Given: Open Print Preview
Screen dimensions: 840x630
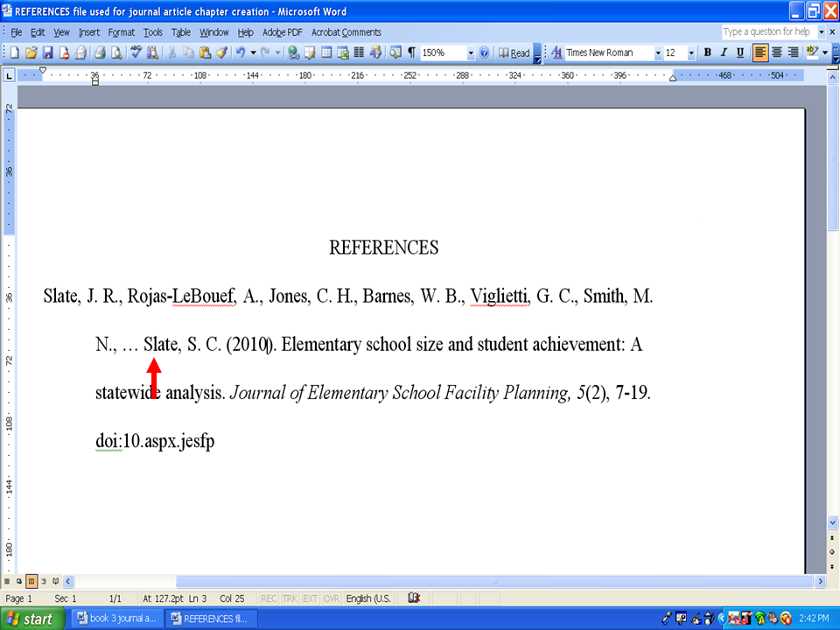Looking at the screenshot, I should (115, 52).
